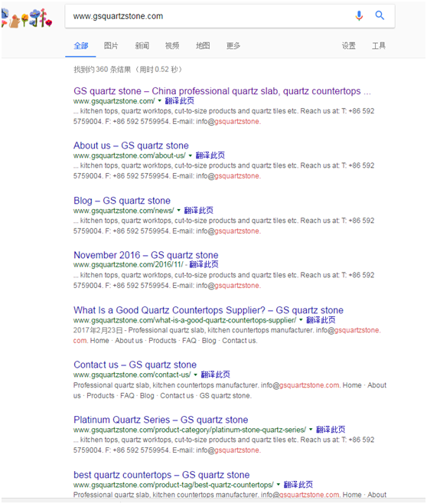This screenshot has width=427, height=504.
Task: Click 翻译此页 for the Platinum Quartz Series result
Action: coord(331,430)
